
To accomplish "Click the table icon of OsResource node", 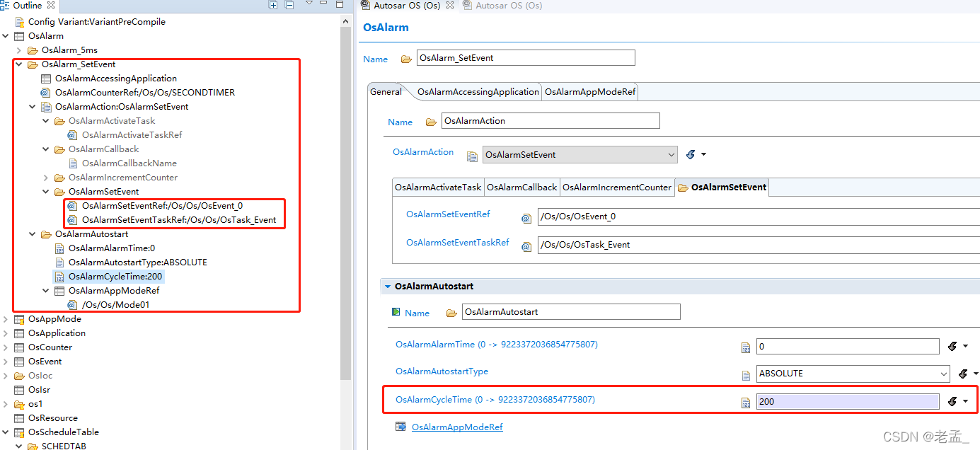I will pyautogui.click(x=19, y=418).
